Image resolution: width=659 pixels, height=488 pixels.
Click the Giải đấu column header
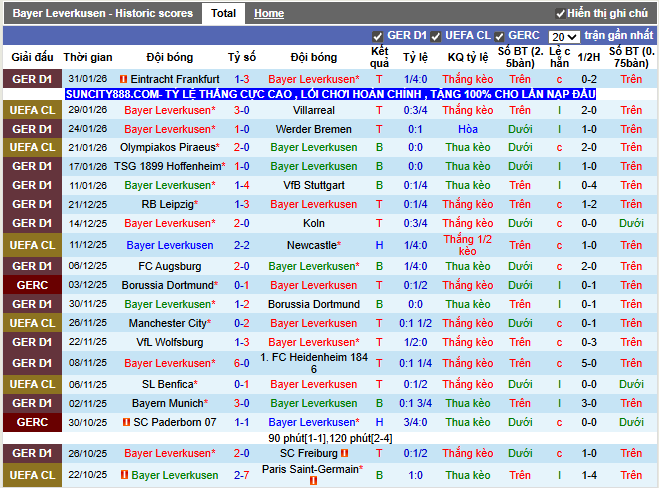click(x=32, y=57)
